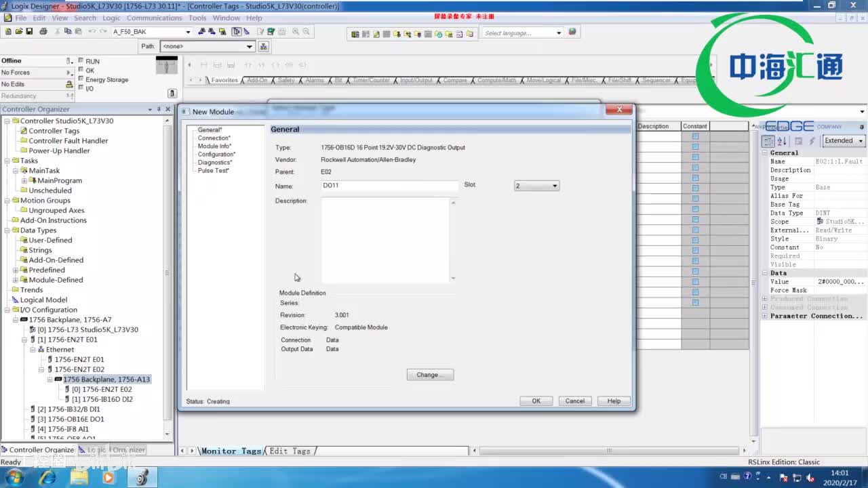Click the Copy icon in the toolbar

[x=68, y=31]
